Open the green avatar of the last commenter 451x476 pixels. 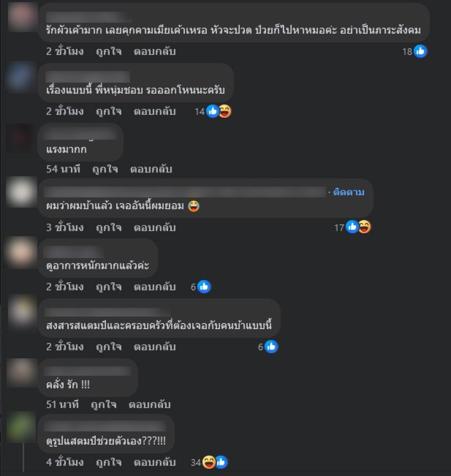point(21,427)
